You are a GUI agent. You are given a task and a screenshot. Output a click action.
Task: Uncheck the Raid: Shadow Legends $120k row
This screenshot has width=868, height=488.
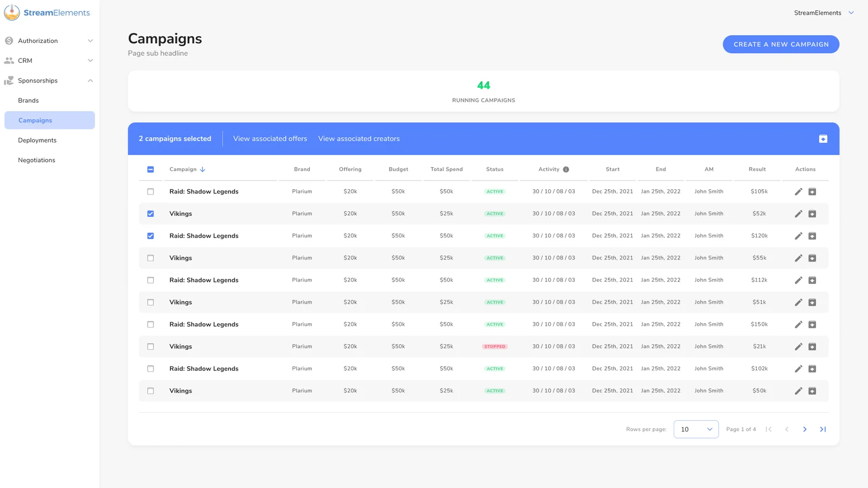150,236
